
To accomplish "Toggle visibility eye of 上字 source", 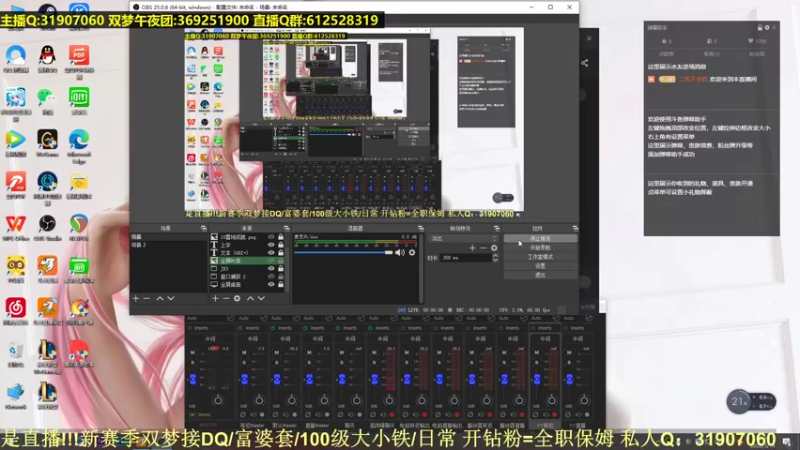I will (271, 245).
